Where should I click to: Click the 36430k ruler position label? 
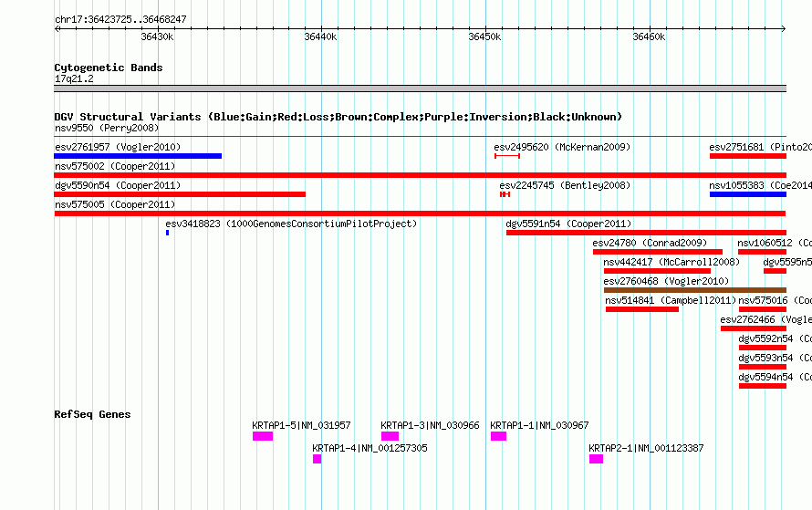coord(158,36)
